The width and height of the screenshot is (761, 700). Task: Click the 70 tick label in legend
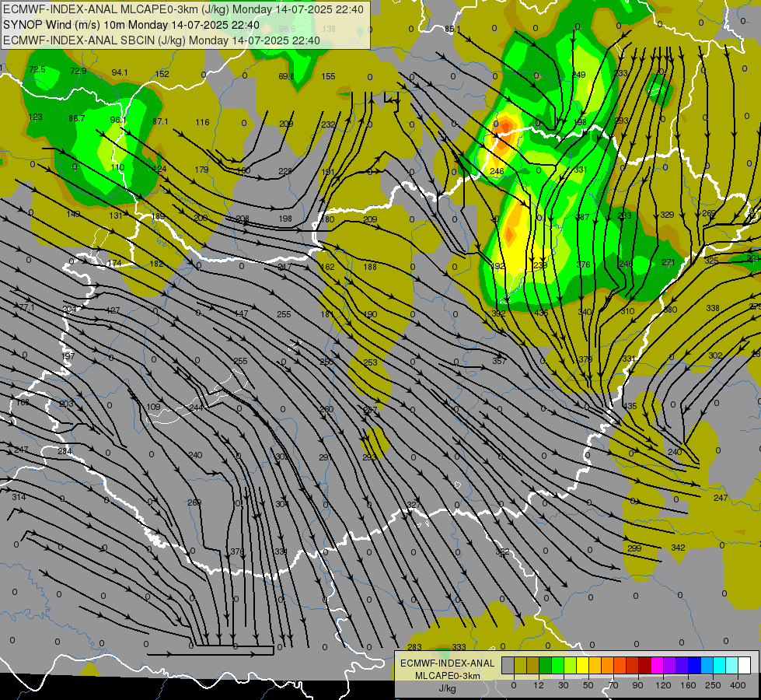coord(613,685)
